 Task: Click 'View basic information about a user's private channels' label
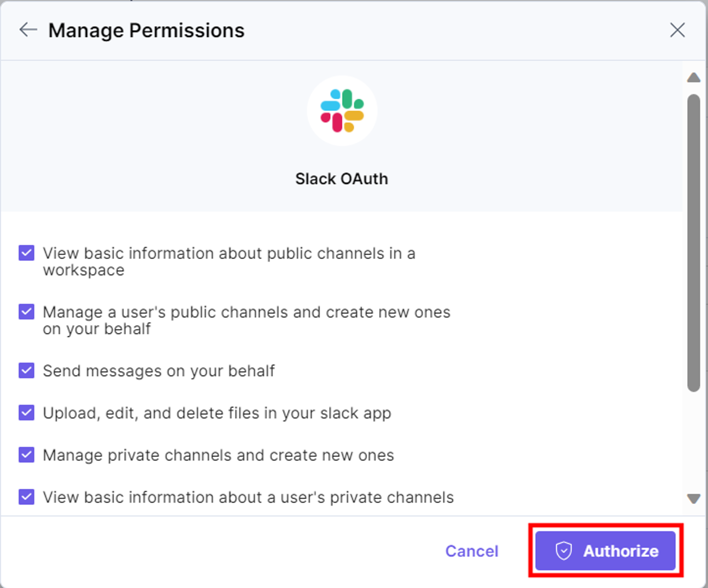point(249,497)
